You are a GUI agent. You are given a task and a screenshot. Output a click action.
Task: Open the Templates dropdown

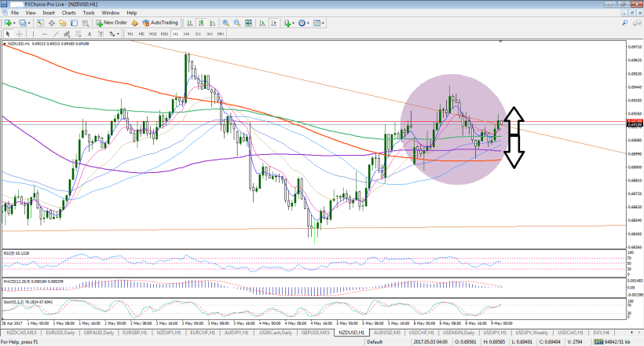pos(318,23)
